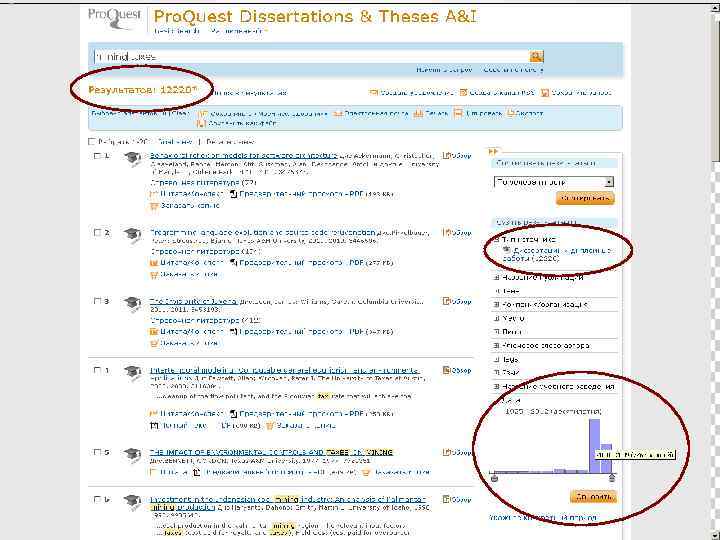Open the second header link under the title
Image resolution: width=720 pixels, height=540 pixels.
(x=239, y=31)
